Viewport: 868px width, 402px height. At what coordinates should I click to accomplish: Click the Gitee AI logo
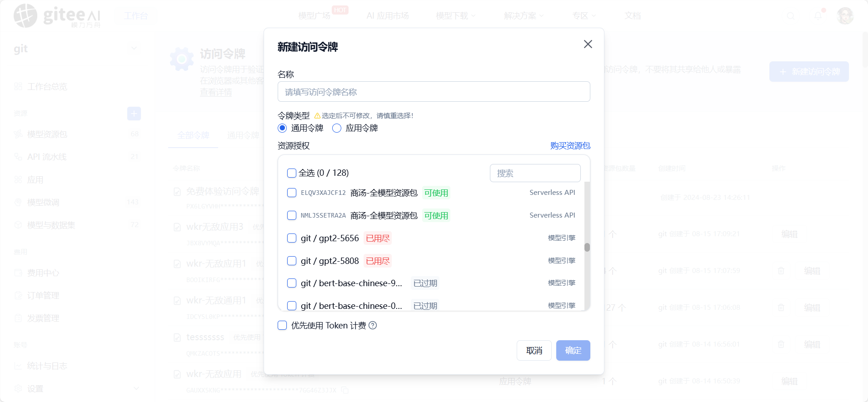[x=57, y=16]
